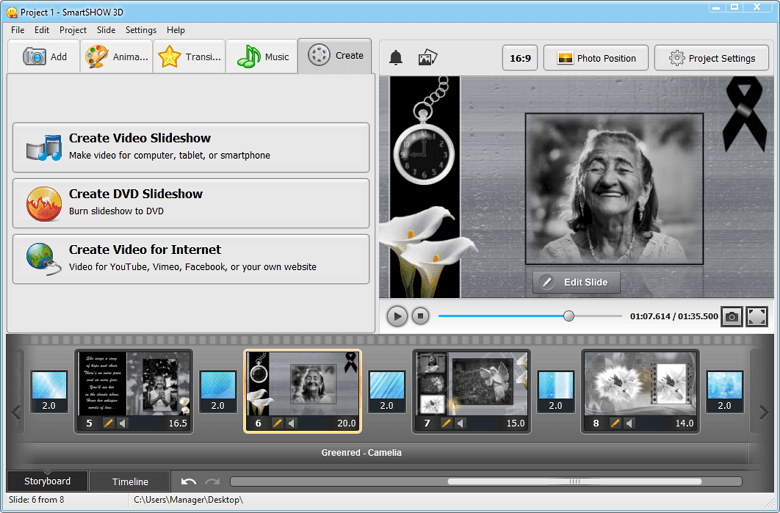Screen dimensions: 780x513
Task: Click slide 5 duration 16.5
Action: click(178, 423)
